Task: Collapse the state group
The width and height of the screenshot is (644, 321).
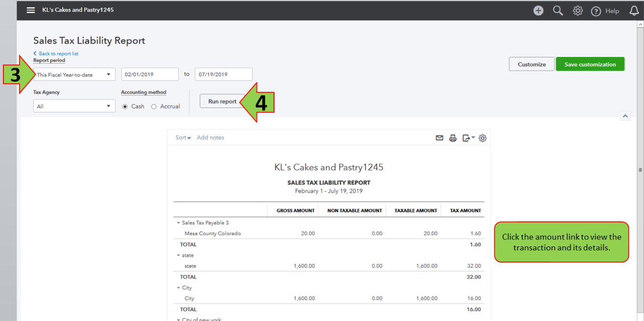Action: [x=178, y=255]
